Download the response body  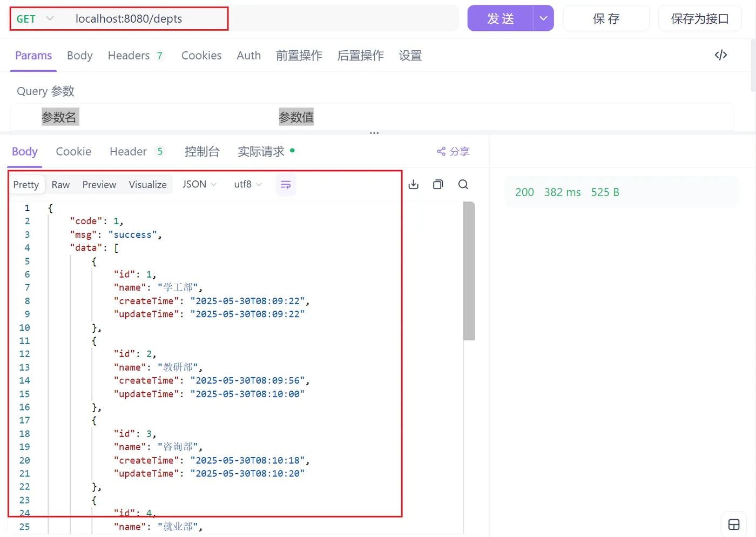[x=414, y=184]
